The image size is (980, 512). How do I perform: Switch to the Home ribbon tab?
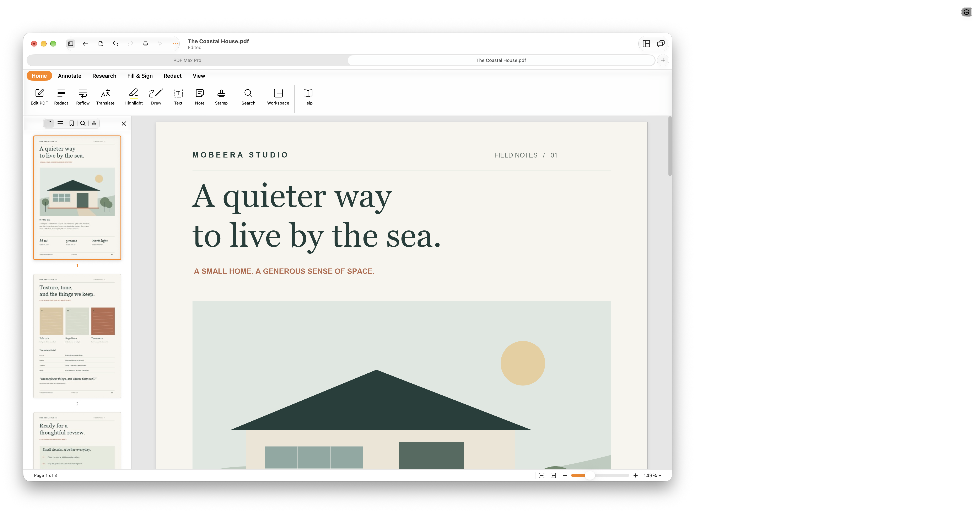click(x=39, y=76)
